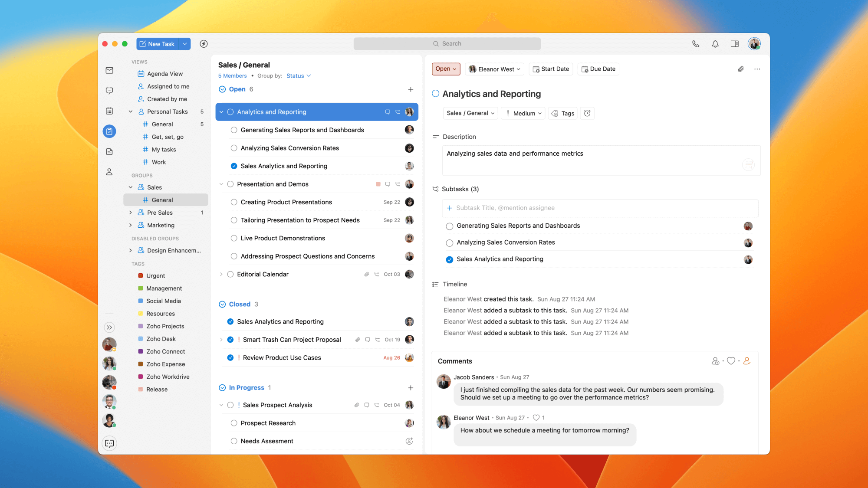Click the phone call icon
This screenshot has height=488, width=868.
pos(696,44)
